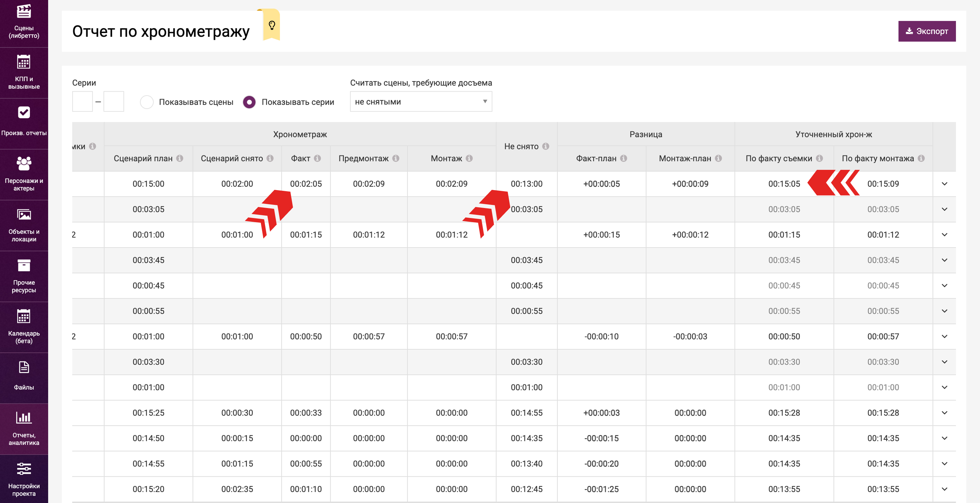Click the first Серии range input field
980x503 pixels.
click(x=82, y=101)
